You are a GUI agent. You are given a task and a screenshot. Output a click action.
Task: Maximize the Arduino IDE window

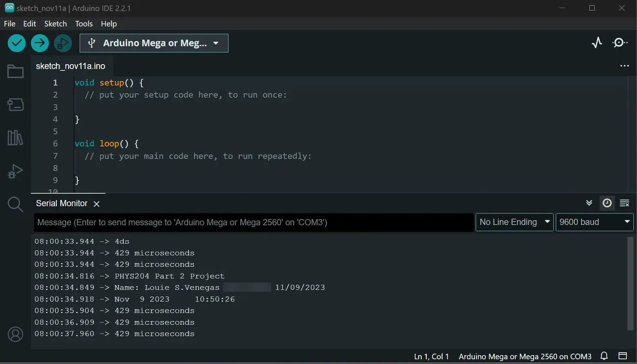tap(592, 8)
